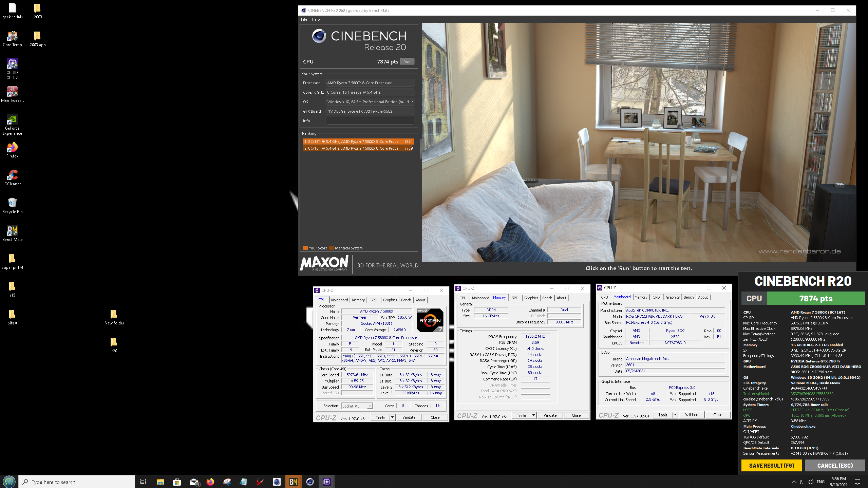Screen dimensions: 868x488
Task: Click the taskbar clock showing 5:56 PM
Action: pos(838,482)
